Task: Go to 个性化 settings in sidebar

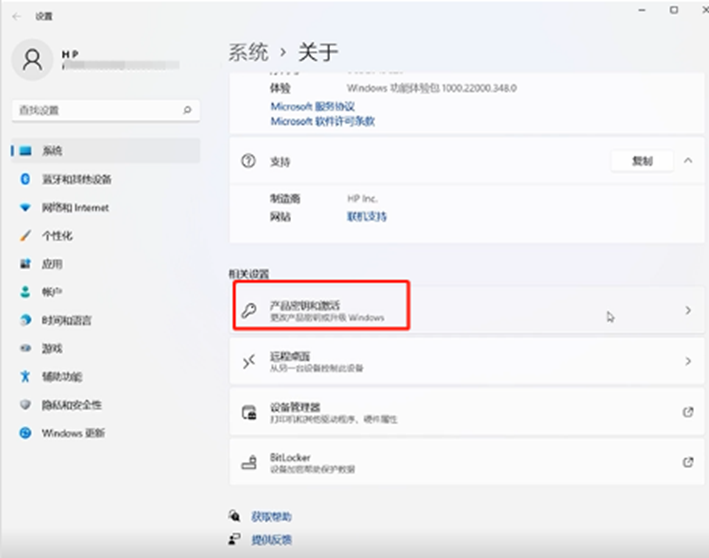Action: coord(57,236)
